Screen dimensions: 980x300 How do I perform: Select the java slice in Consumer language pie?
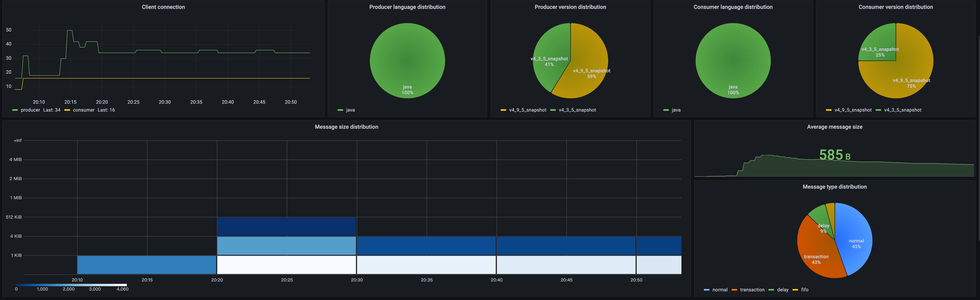(x=733, y=60)
